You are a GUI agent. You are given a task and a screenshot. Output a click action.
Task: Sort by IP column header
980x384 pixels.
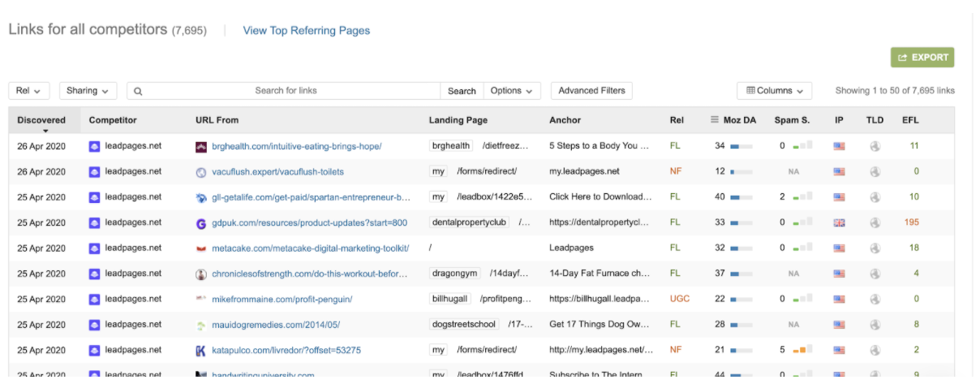pos(839,120)
